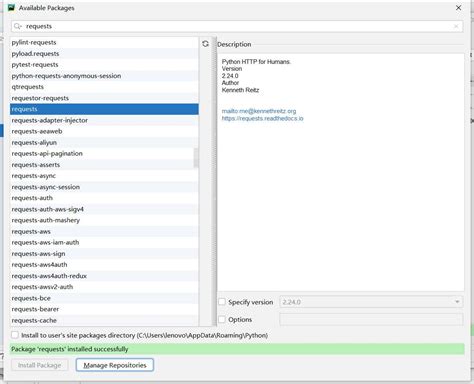Clear the search field using the x icon
This screenshot has height=384, width=474.
click(x=456, y=26)
